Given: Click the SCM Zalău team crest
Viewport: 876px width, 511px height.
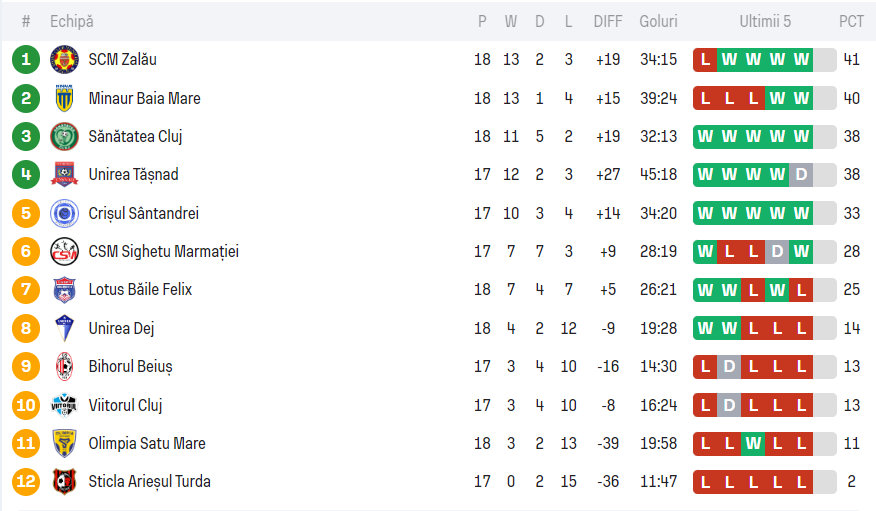Looking at the screenshot, I should pyautogui.click(x=64, y=60).
